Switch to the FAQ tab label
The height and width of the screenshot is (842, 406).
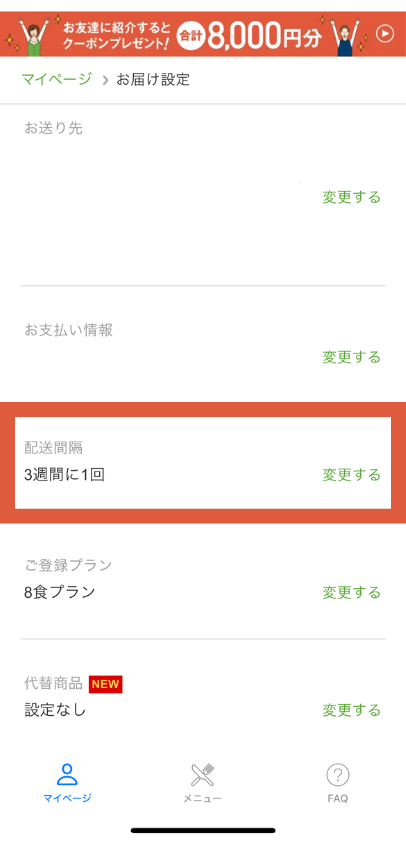338,799
